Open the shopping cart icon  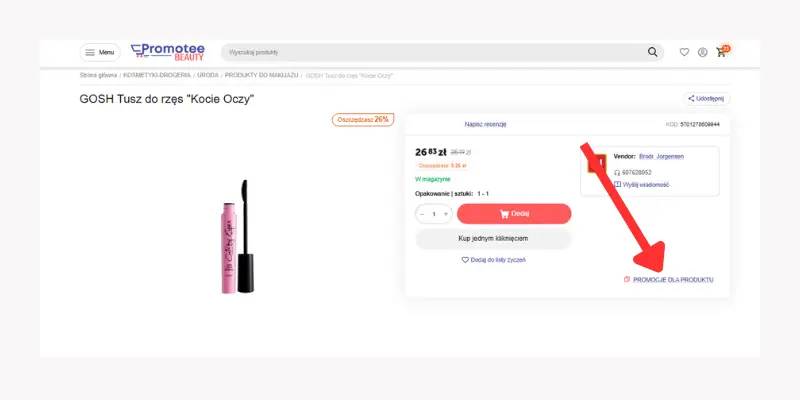(721, 52)
